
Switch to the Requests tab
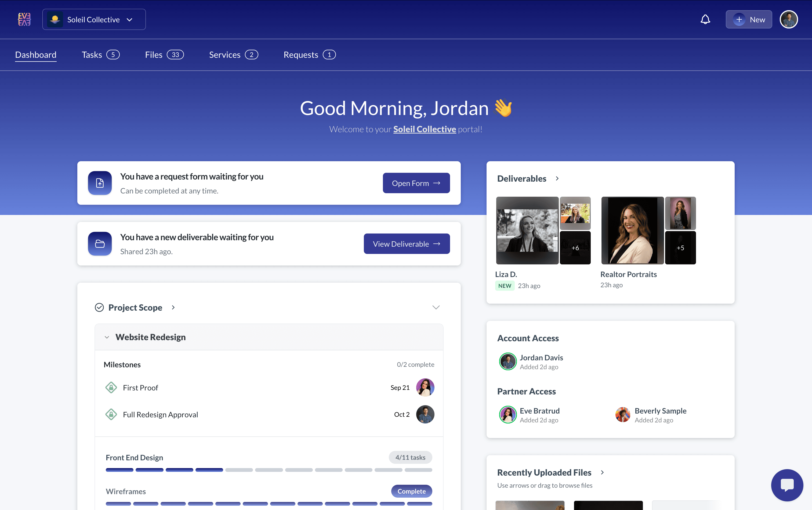click(x=309, y=55)
